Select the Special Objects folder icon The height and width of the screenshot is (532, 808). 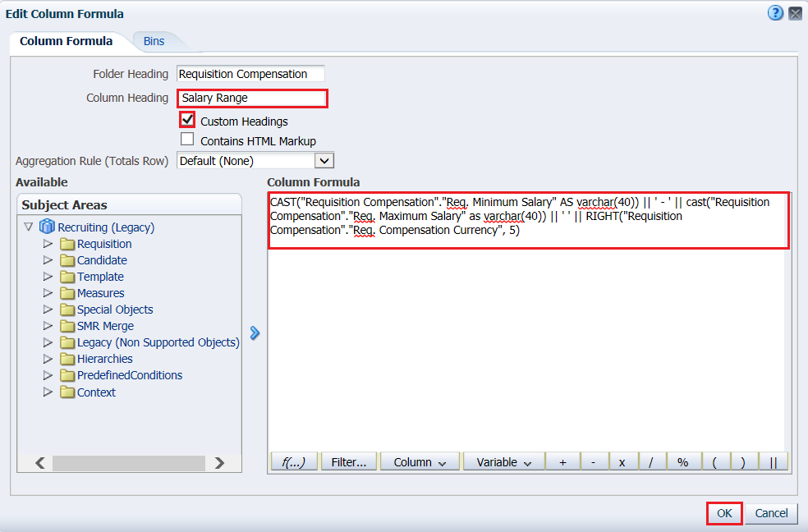tap(67, 310)
